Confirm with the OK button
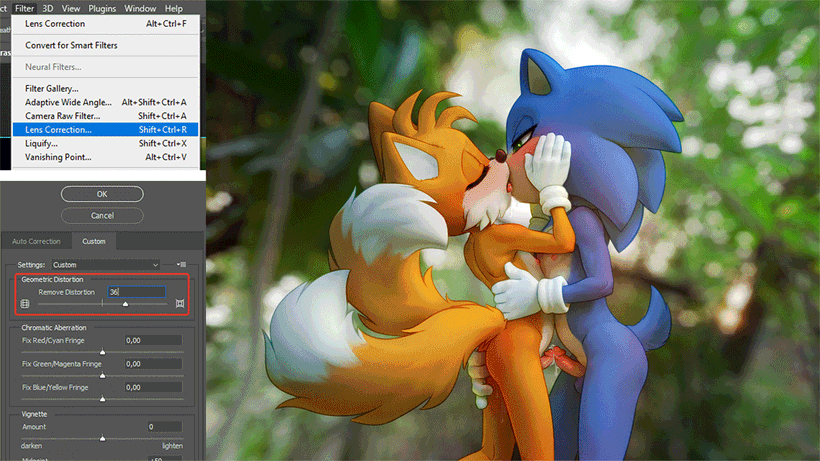820x461 pixels. pyautogui.click(x=102, y=194)
